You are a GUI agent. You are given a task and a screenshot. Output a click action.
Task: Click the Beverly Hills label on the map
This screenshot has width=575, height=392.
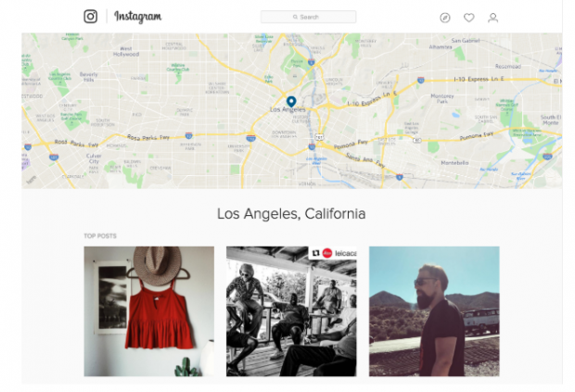(89, 77)
